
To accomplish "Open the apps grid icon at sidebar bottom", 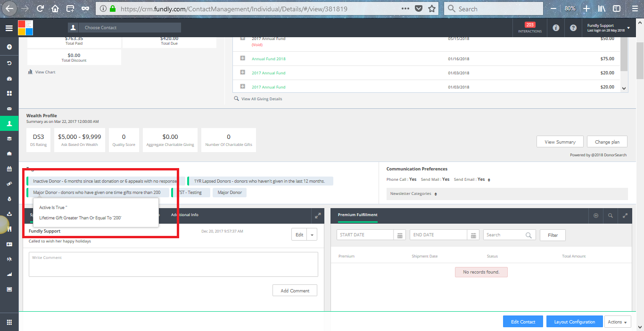I will coord(9,322).
